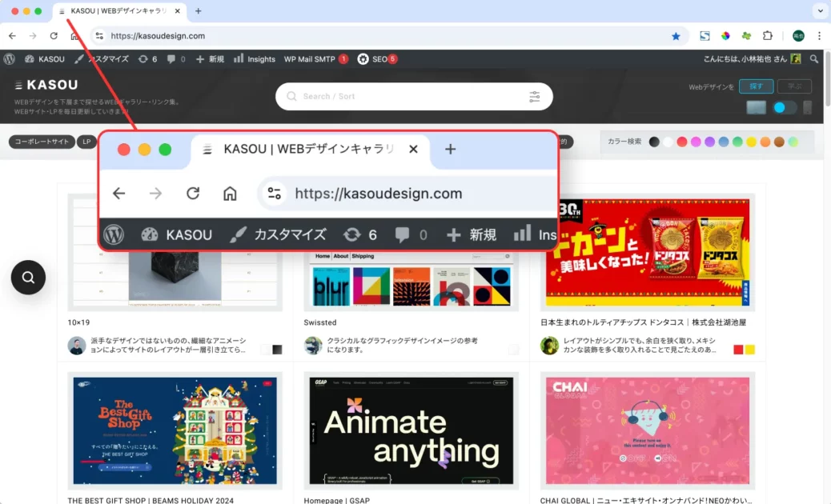Screen dimensions: 831x504
Task: Open the user profile avatar menu in Chrome
Action: 798,36
